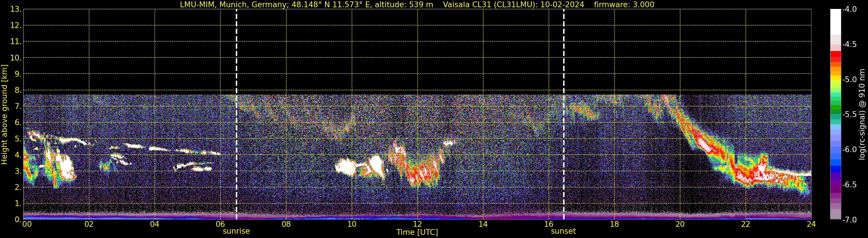Click the height axis tick label '3.'
The width and height of the screenshot is (868, 238).
pos(18,171)
